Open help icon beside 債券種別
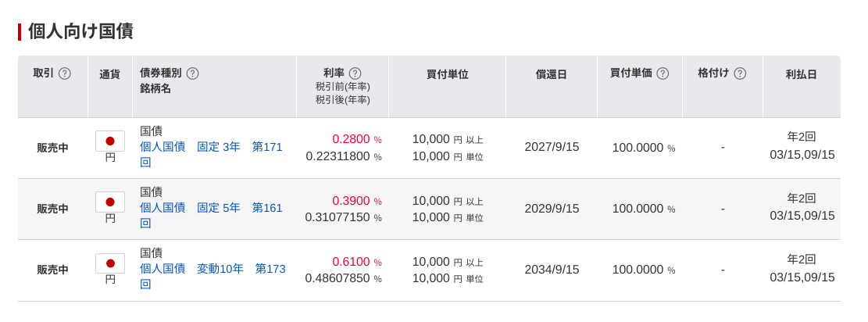 click(x=192, y=73)
